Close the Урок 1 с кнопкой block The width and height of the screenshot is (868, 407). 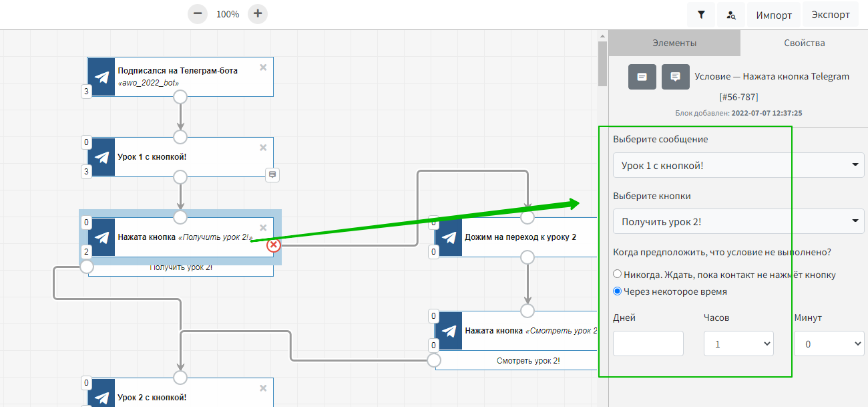(x=263, y=147)
